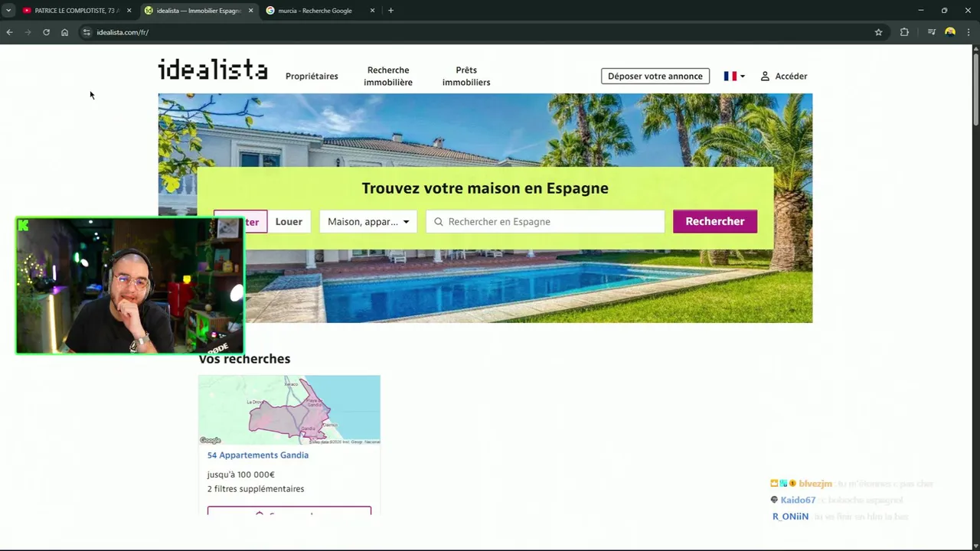Go back using the browser back arrow
Viewport: 980px width, 551px height.
[x=9, y=32]
